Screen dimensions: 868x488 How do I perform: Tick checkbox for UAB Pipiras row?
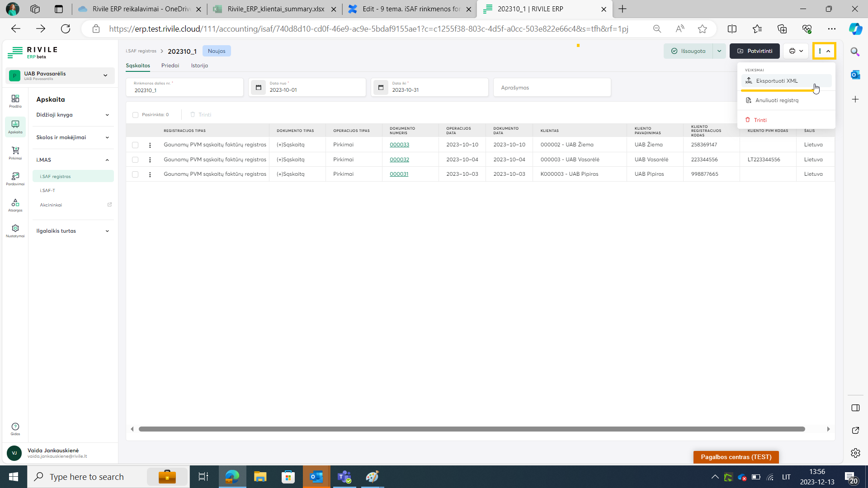(x=135, y=174)
